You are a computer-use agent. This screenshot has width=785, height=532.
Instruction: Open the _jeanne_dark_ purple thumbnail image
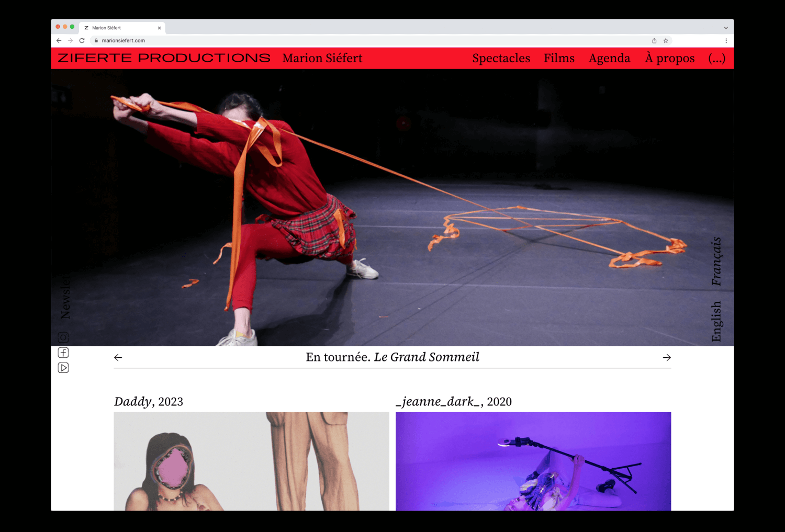[533, 461]
